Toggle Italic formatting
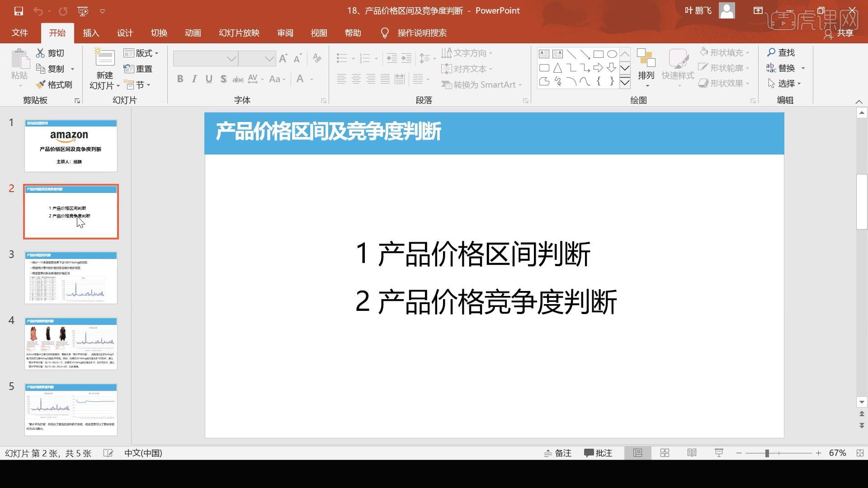 194,79
